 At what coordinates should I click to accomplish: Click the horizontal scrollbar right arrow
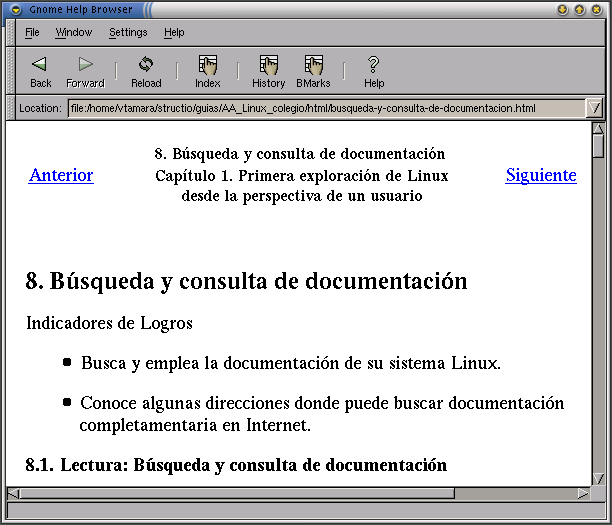[583, 493]
